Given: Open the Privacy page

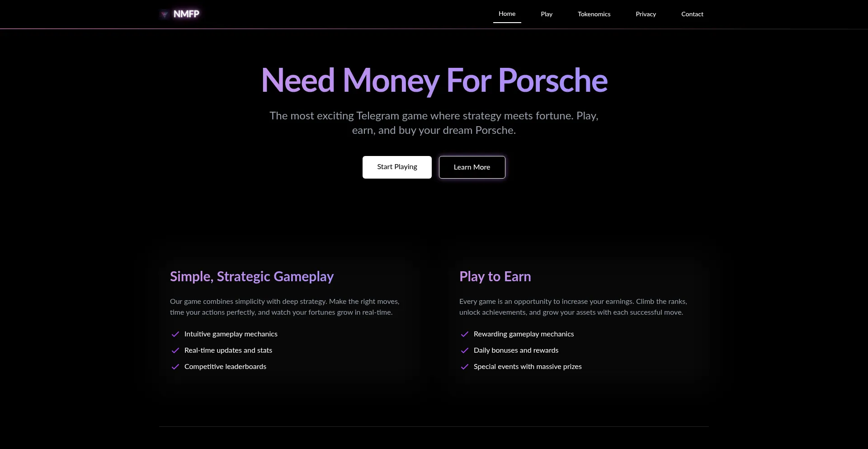Looking at the screenshot, I should [646, 14].
